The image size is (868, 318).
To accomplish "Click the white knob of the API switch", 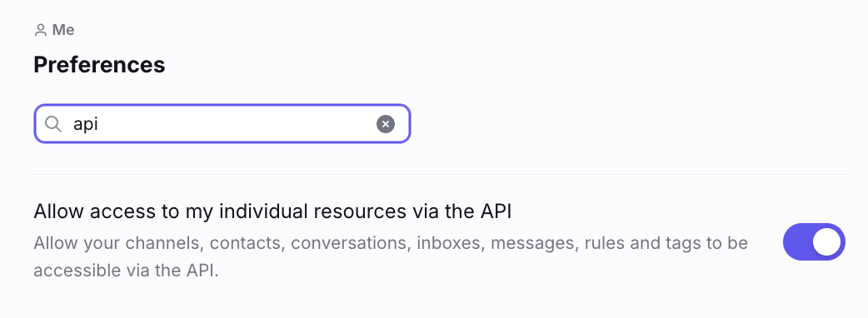I will tap(826, 241).
